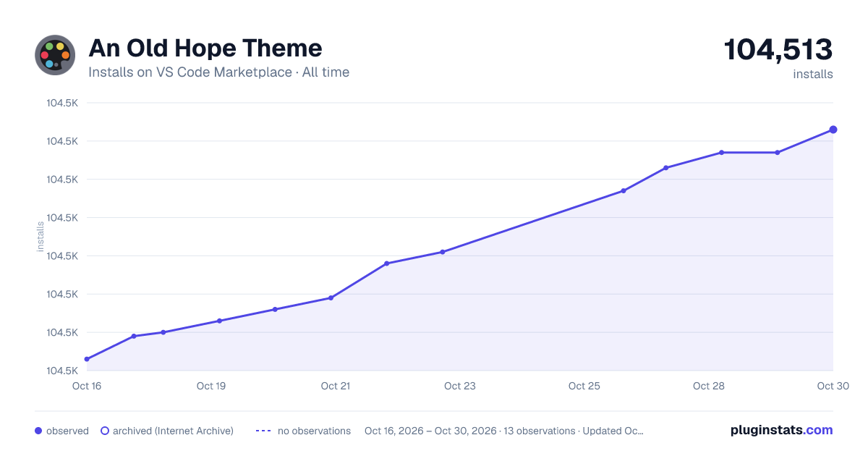Click the Oct 28 x-axis label
Screen dimensions: 868x456
pyautogui.click(x=709, y=386)
